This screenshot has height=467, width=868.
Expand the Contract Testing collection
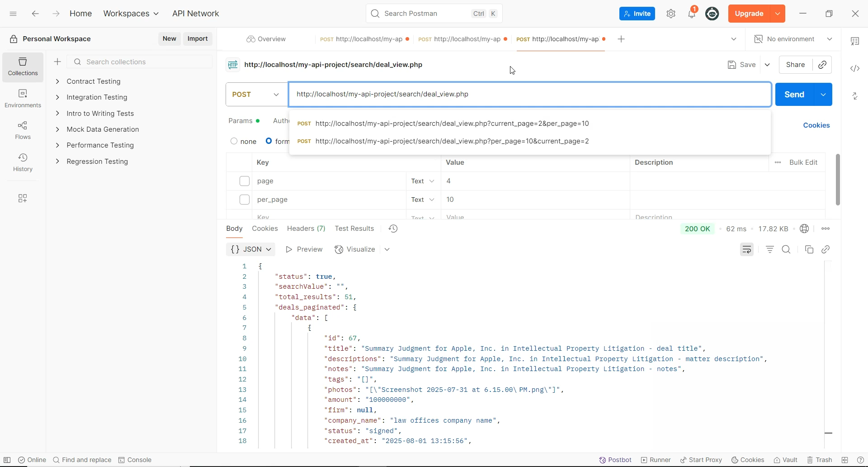pyautogui.click(x=57, y=81)
